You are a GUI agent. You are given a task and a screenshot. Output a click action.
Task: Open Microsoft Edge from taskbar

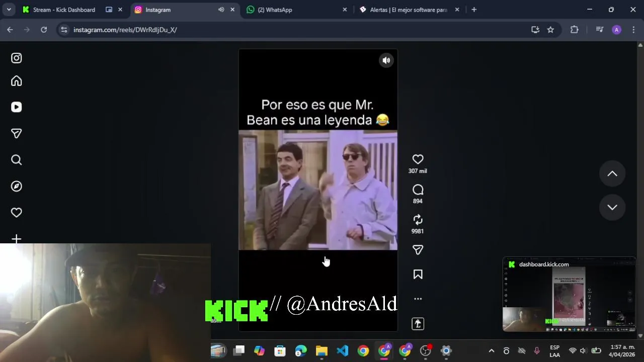[x=301, y=350]
